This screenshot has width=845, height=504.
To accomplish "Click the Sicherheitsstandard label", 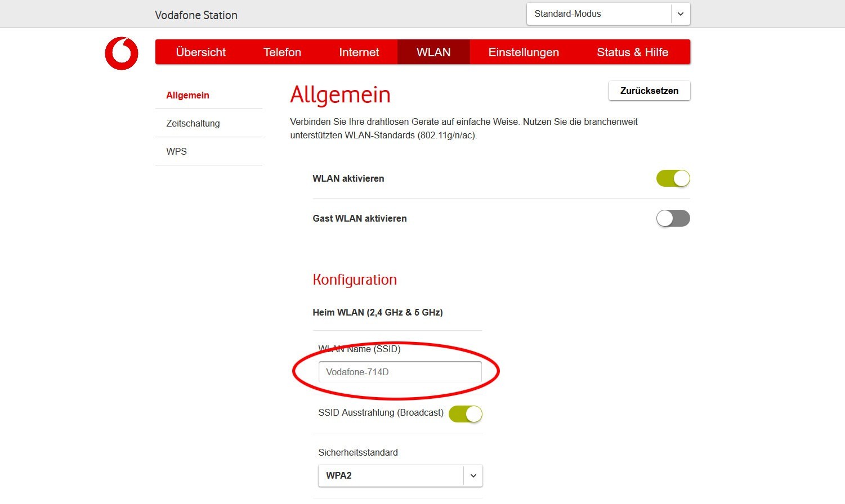I will tap(358, 452).
